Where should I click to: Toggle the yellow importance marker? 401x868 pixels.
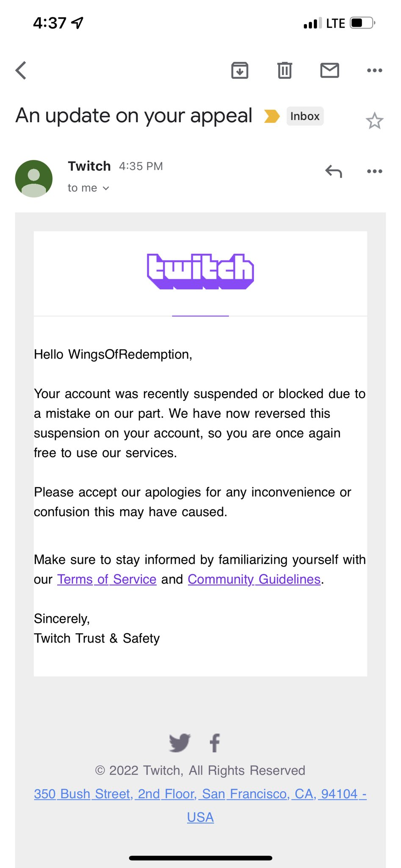pos(272,116)
